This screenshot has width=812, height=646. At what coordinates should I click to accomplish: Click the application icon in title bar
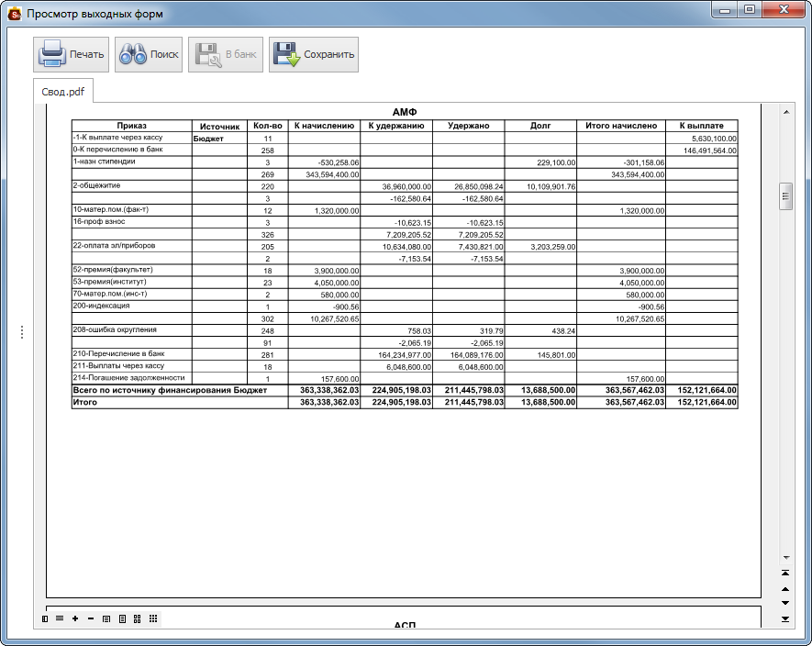15,14
